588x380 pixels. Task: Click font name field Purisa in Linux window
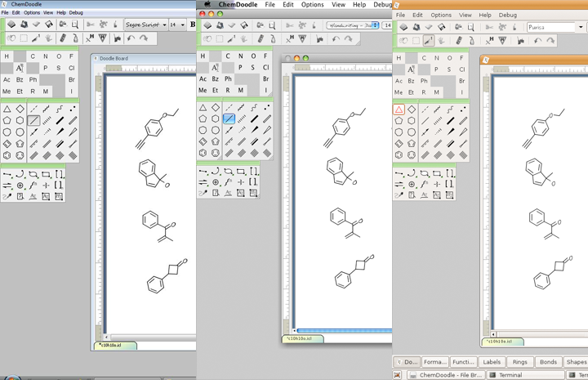[551, 28]
